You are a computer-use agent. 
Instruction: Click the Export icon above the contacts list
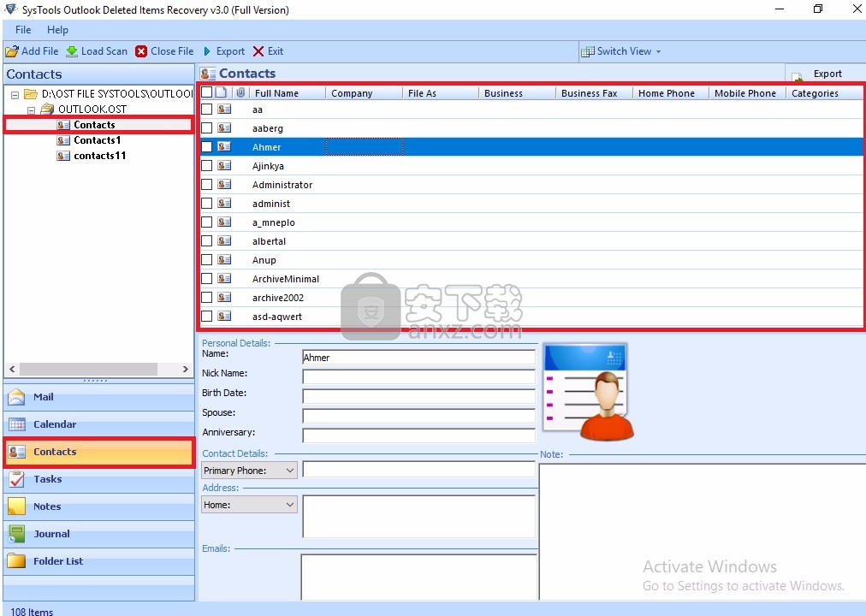coord(798,76)
